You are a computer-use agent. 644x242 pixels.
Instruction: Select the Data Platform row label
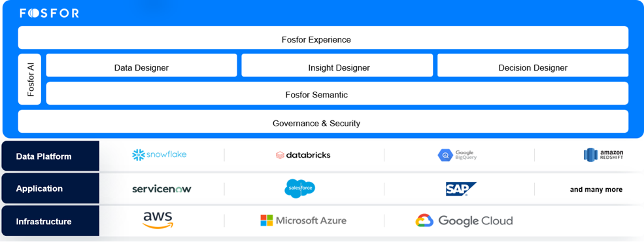[50, 156]
